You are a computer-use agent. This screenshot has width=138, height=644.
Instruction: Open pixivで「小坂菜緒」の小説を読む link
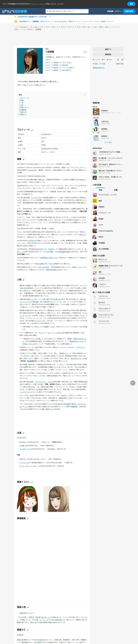[x=57, y=65]
